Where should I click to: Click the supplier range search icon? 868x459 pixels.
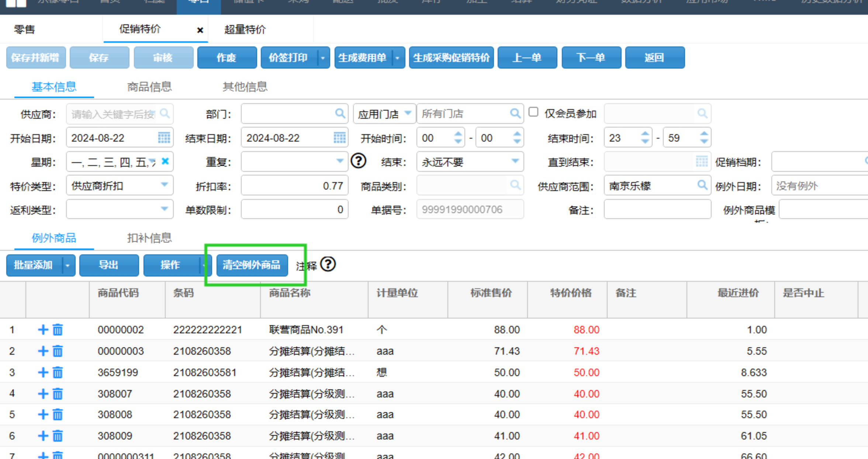(702, 185)
